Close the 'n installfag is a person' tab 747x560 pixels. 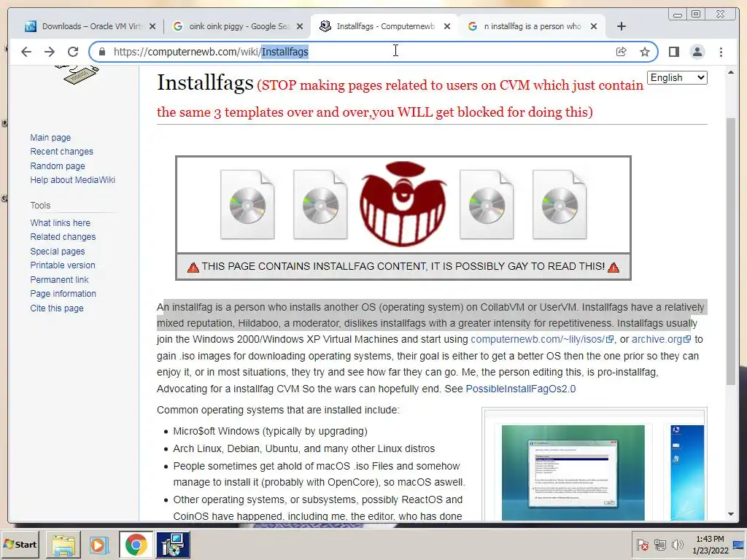tap(594, 26)
